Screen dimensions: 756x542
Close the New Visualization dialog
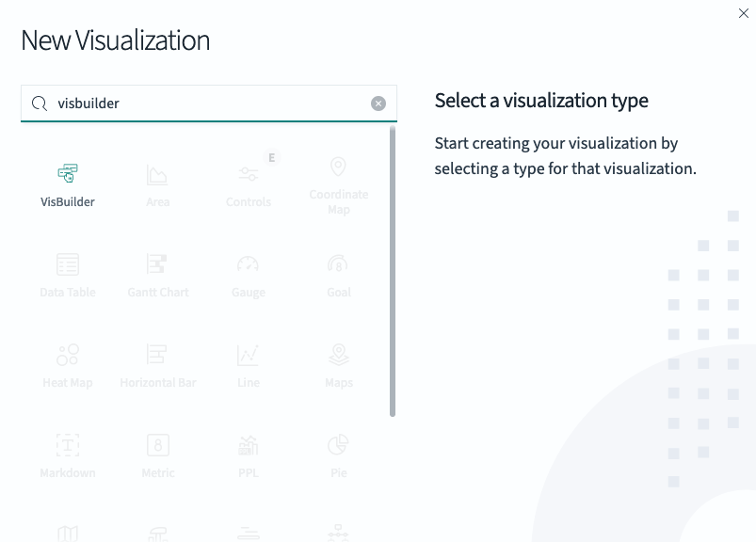743,13
